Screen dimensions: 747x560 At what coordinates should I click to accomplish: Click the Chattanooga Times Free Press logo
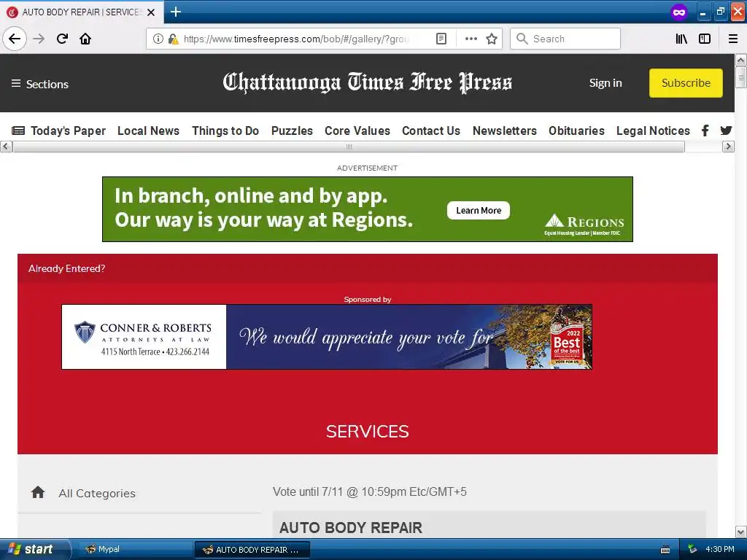click(368, 82)
